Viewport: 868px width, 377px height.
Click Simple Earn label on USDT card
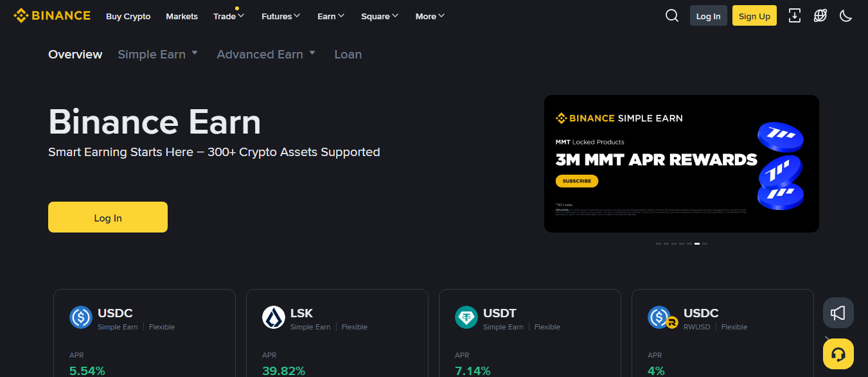point(503,327)
